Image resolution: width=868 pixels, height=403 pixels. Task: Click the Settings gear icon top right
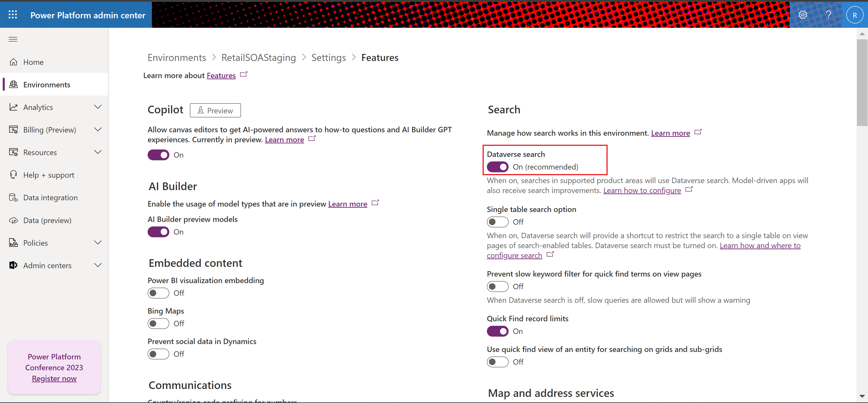coord(803,15)
